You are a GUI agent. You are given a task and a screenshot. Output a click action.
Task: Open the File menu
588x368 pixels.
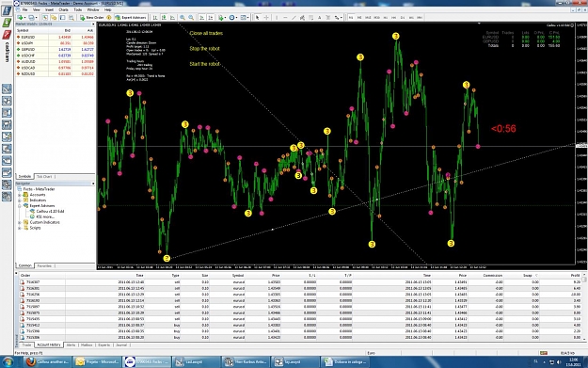point(24,9)
